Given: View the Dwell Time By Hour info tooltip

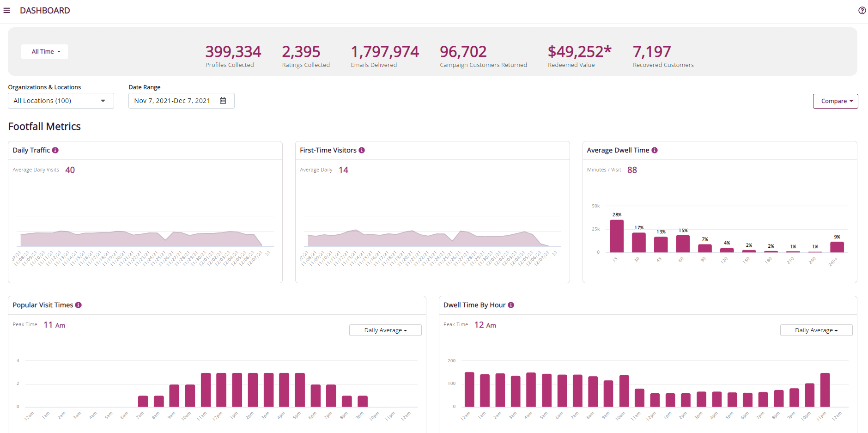Looking at the screenshot, I should pos(510,305).
